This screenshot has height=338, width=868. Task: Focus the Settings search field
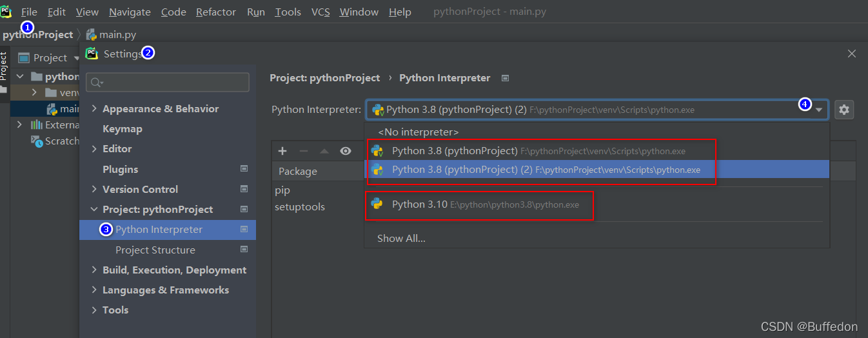pos(168,82)
